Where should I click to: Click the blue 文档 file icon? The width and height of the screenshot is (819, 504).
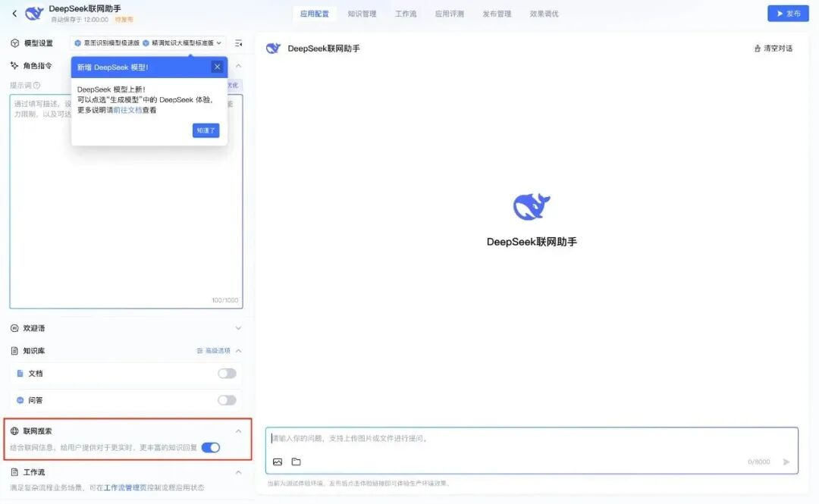coord(20,374)
